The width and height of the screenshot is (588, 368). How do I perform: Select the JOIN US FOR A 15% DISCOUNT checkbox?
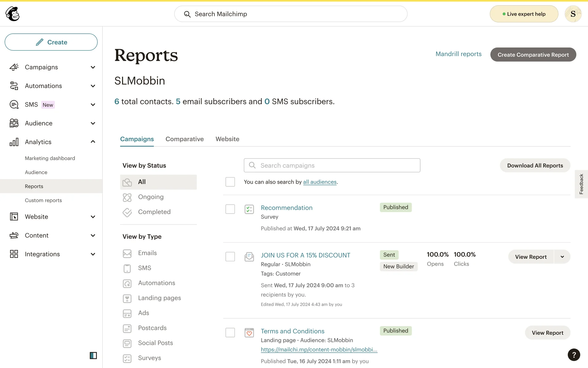point(230,257)
